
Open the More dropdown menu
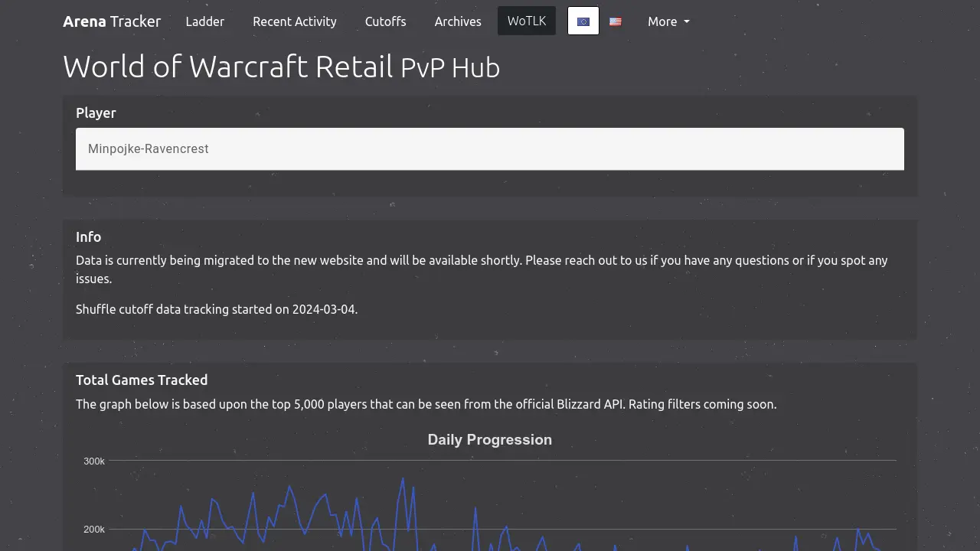[x=668, y=21]
